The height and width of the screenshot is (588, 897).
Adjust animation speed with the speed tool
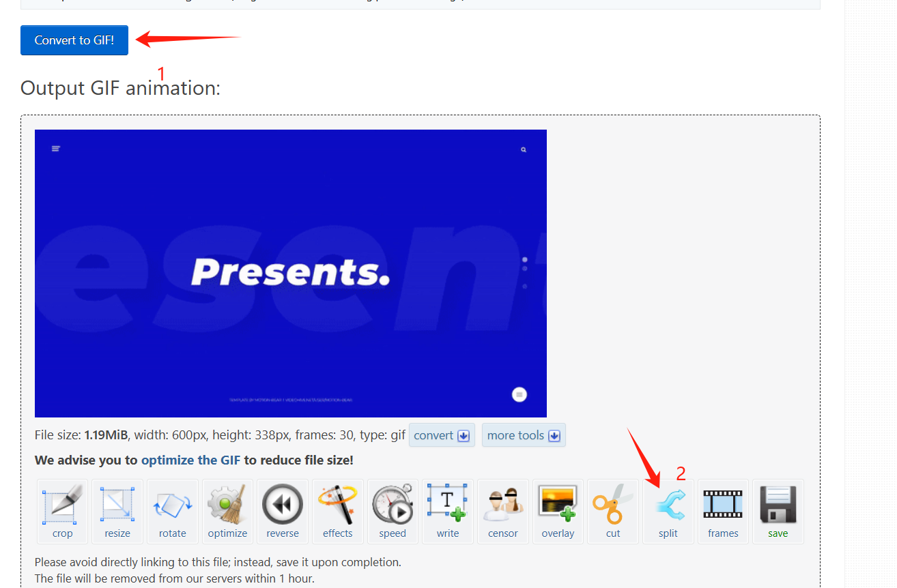pyautogui.click(x=393, y=511)
